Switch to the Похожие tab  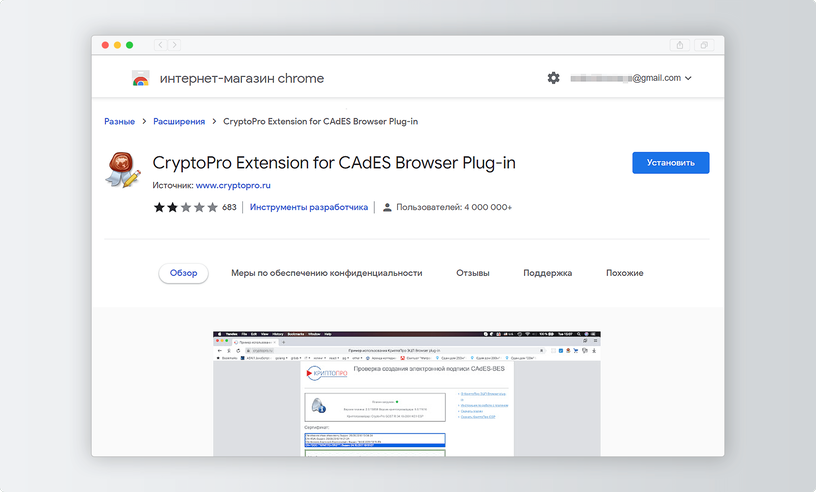(624, 273)
